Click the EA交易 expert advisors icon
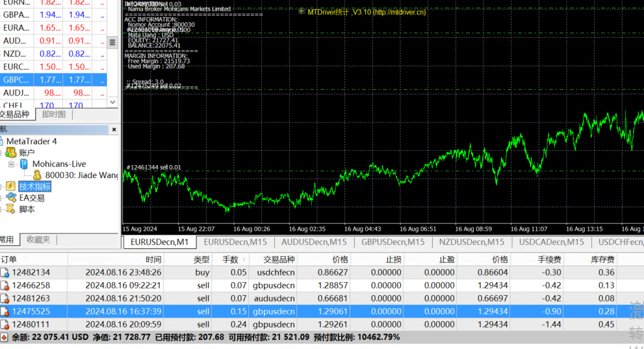The height and width of the screenshot is (349, 644). tap(11, 198)
